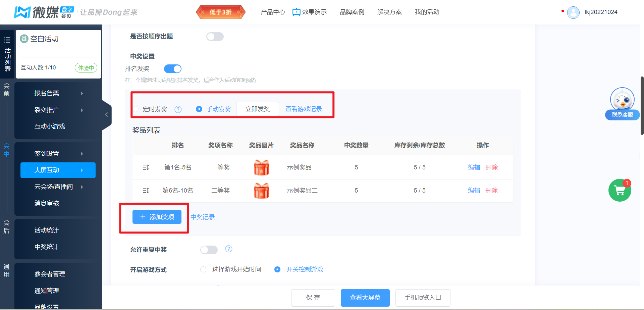
Task: Open the green shopping cart icon
Action: tap(620, 190)
